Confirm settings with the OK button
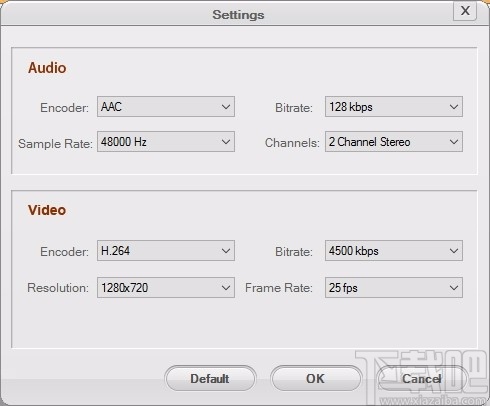The height and width of the screenshot is (406, 490). pyautogui.click(x=316, y=379)
